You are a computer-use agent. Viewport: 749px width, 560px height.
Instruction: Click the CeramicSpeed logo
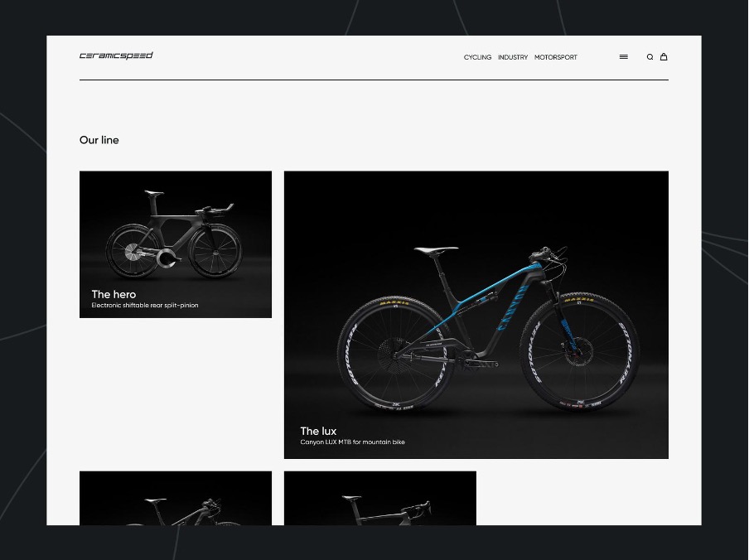pyautogui.click(x=116, y=56)
